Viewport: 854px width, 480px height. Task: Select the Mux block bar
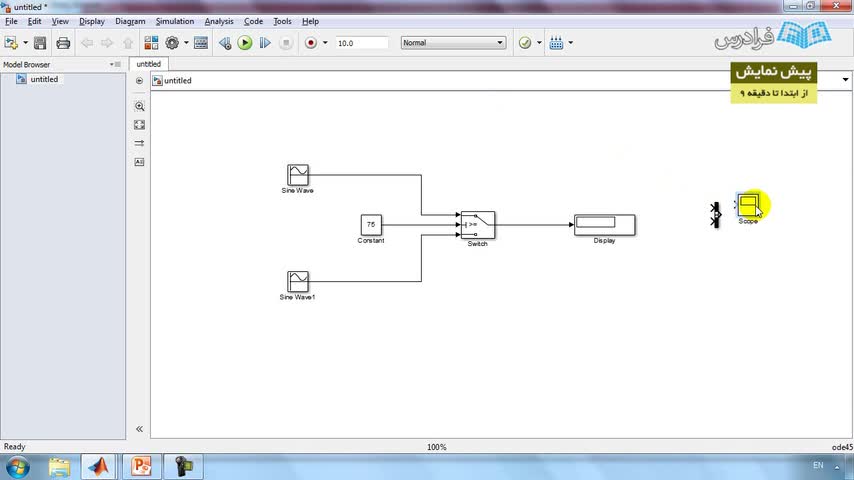coord(716,215)
